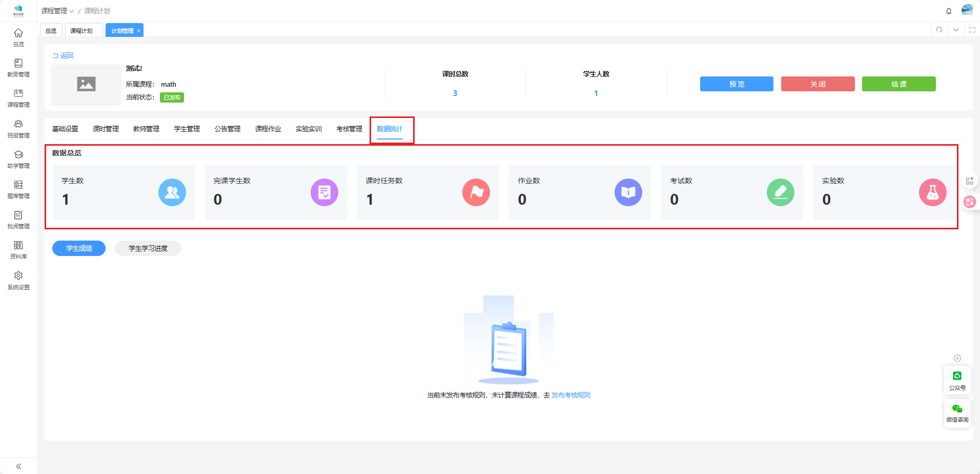Close the 计划管理 tab
The image size is (980, 474).
pos(139,31)
